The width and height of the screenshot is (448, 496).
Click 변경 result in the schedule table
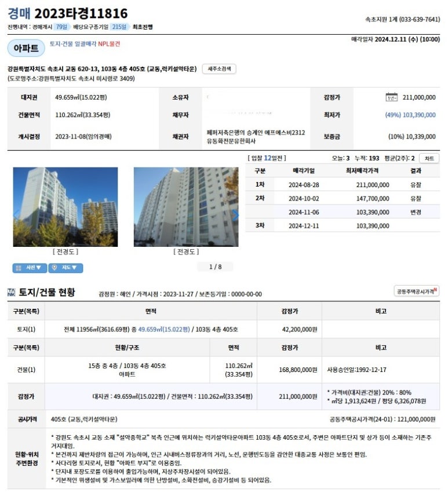pos(416,212)
